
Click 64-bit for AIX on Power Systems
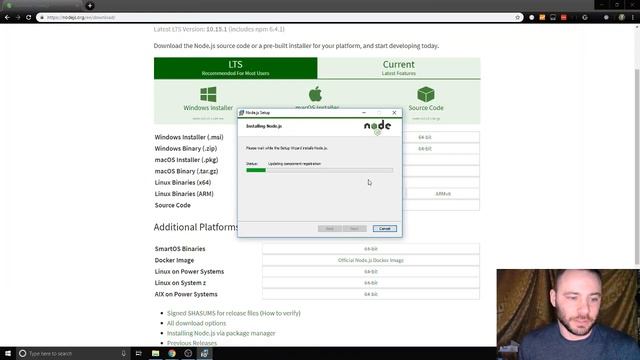(371, 294)
